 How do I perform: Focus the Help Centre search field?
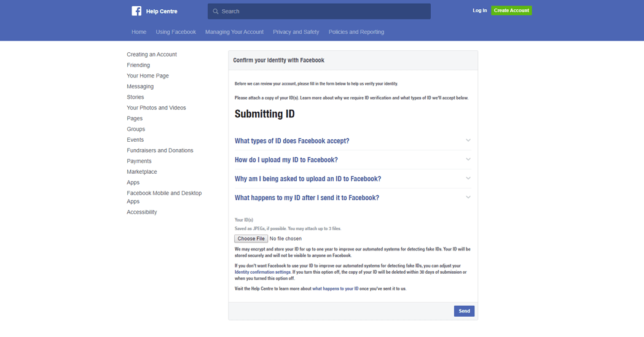pyautogui.click(x=319, y=12)
